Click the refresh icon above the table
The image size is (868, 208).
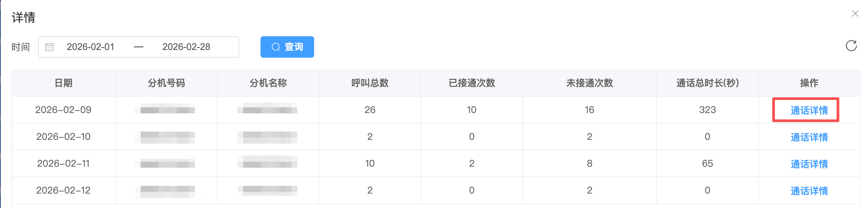click(851, 46)
